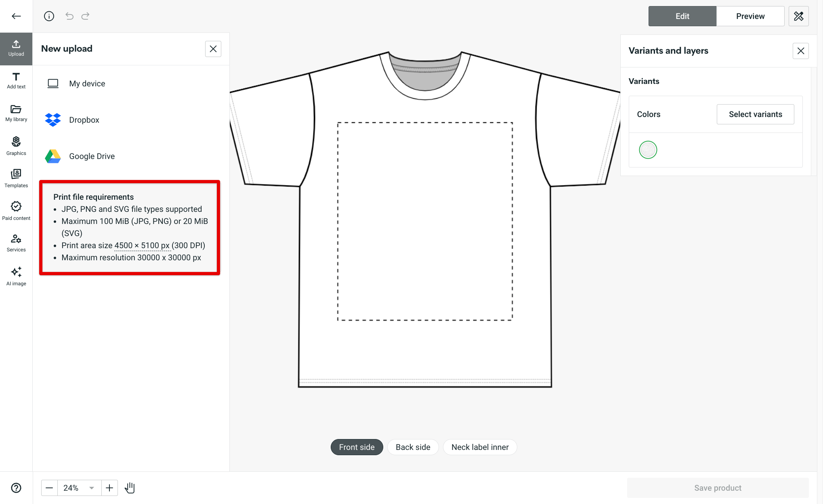
Task: Open the magic tools icon top right
Action: (799, 16)
